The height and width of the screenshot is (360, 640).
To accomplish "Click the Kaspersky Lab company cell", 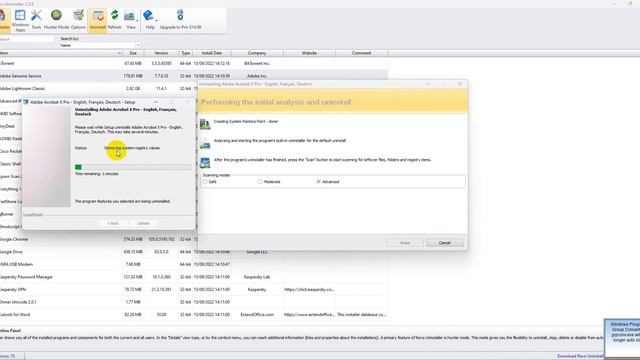I will tap(257, 277).
